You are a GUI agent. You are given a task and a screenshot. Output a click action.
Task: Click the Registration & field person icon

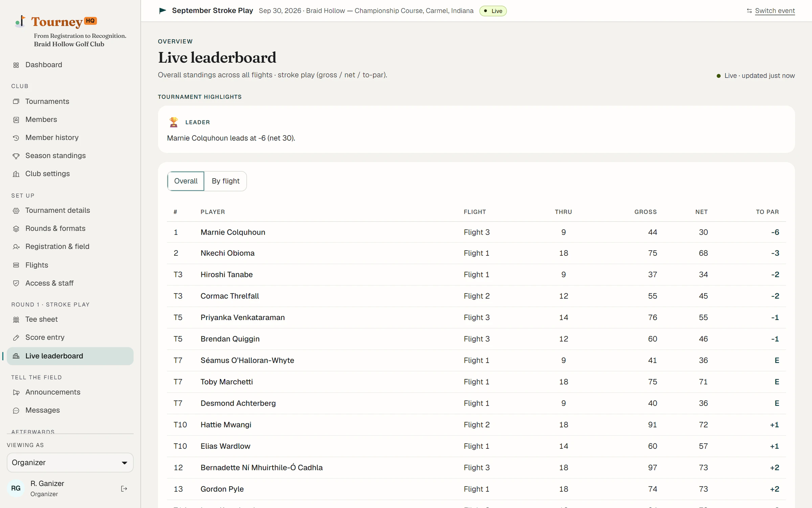(x=16, y=247)
